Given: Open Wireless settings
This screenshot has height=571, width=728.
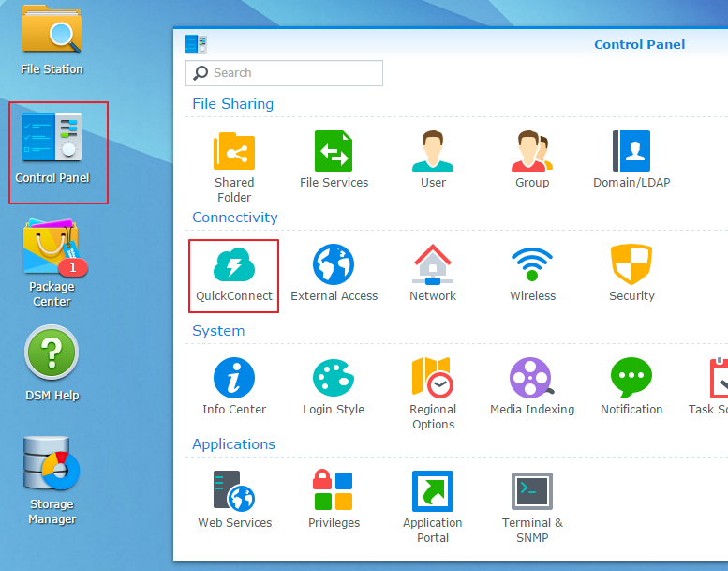Looking at the screenshot, I should pos(532,273).
